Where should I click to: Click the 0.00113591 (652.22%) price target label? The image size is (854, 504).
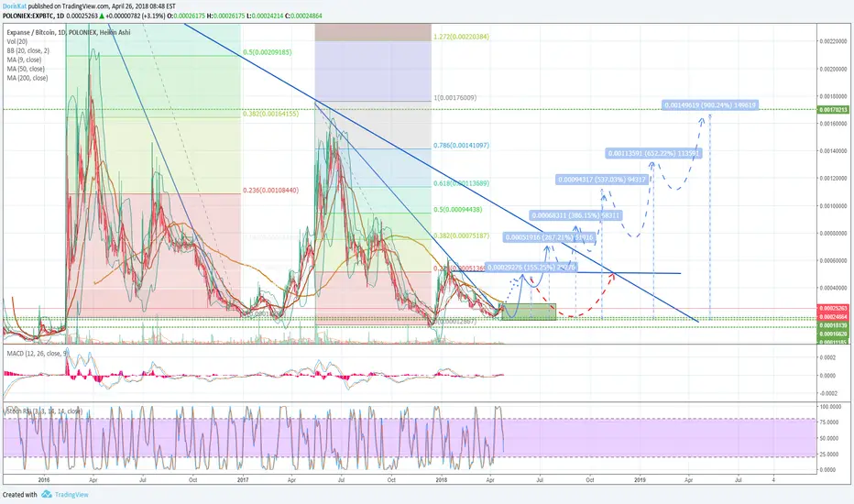653,153
